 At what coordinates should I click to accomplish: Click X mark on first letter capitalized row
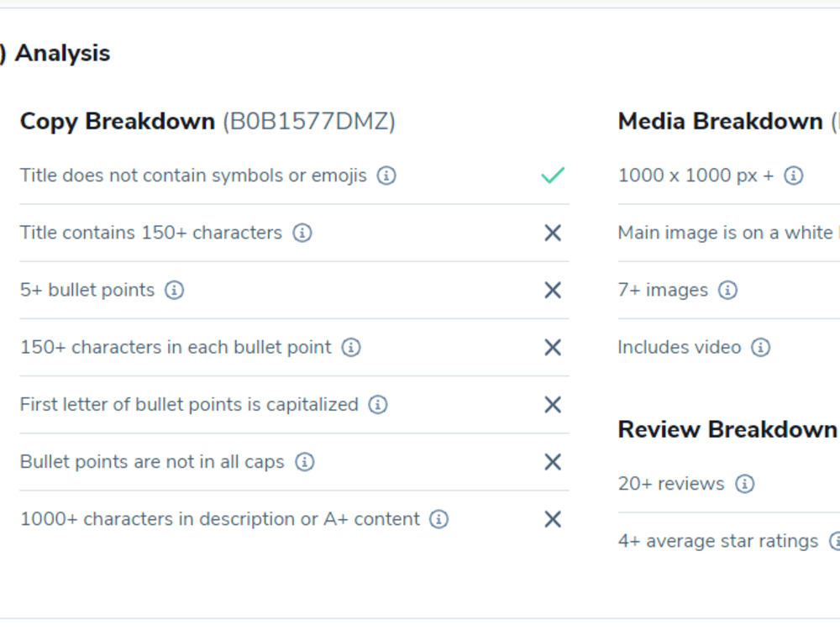coord(553,405)
